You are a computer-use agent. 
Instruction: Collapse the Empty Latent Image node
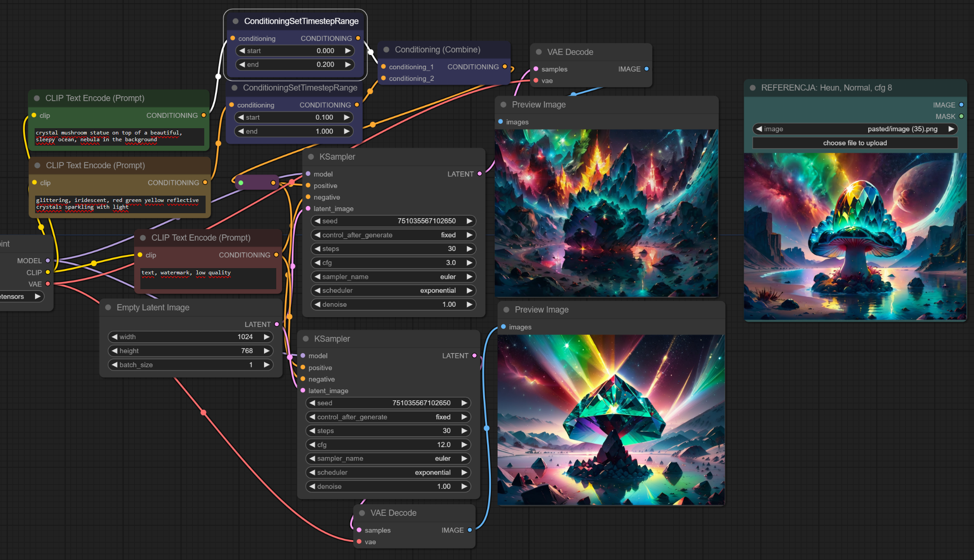coord(108,308)
